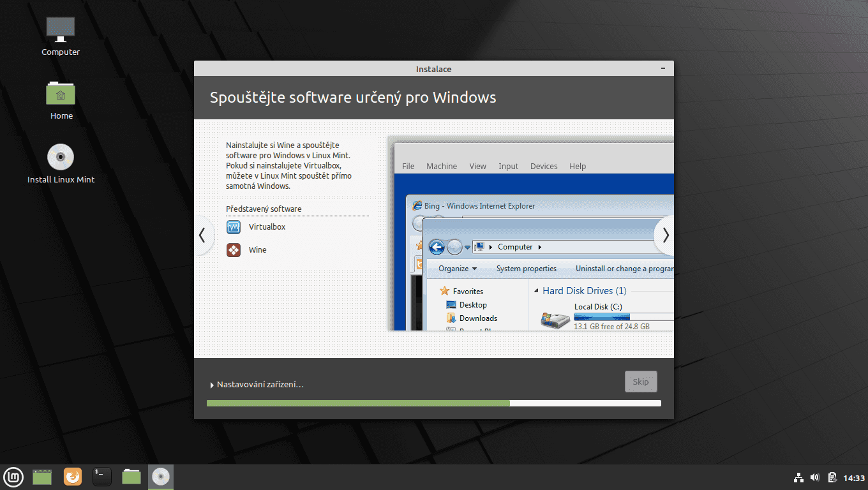Screen dimensions: 868x490
Task: Click the network icon in the system tray
Action: click(x=798, y=477)
